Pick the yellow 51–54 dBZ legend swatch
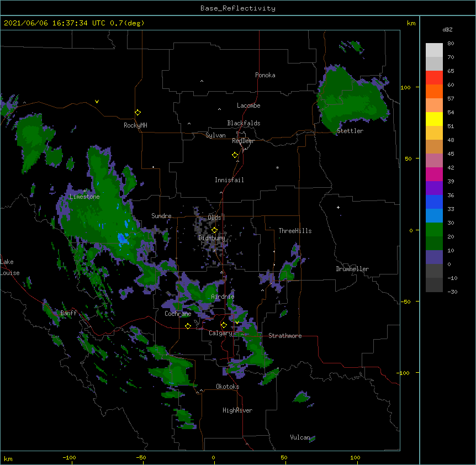476x465 pixels. (434, 119)
